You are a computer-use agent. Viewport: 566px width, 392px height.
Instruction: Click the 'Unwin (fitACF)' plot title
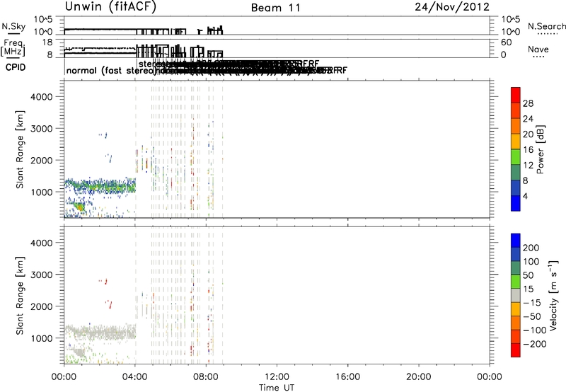click(110, 6)
